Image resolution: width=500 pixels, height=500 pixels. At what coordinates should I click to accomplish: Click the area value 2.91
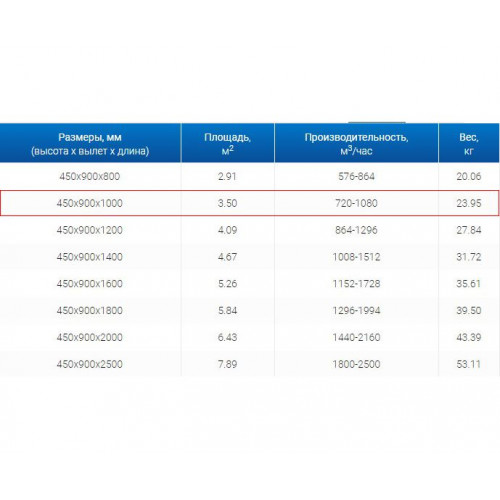pos(227,176)
